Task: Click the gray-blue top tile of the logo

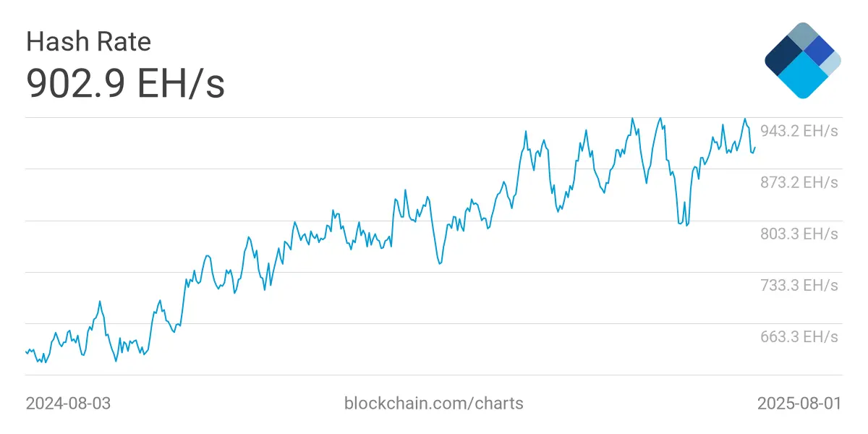Action: pyautogui.click(x=802, y=35)
